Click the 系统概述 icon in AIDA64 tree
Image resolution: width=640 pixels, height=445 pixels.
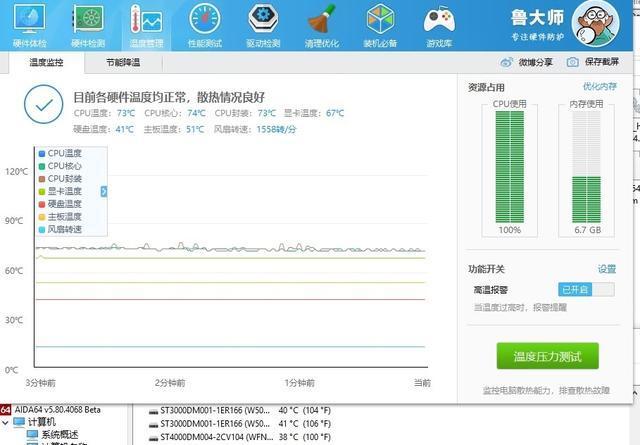[32, 434]
